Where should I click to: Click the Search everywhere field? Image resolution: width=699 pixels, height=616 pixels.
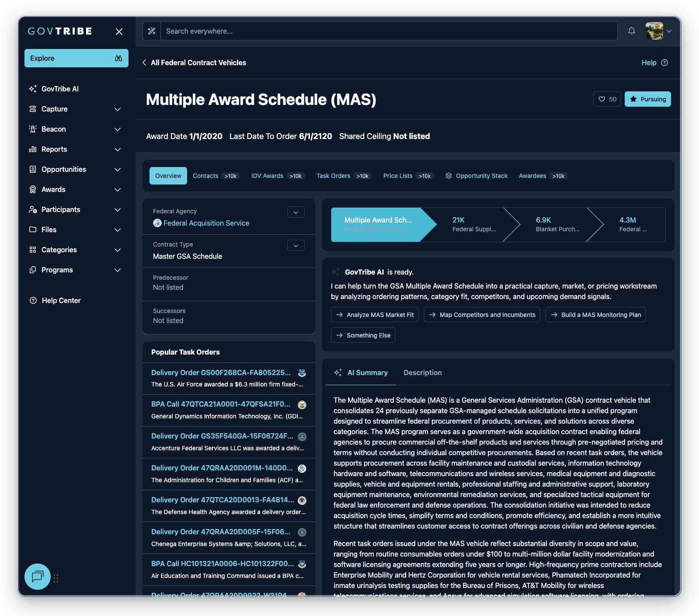389,31
